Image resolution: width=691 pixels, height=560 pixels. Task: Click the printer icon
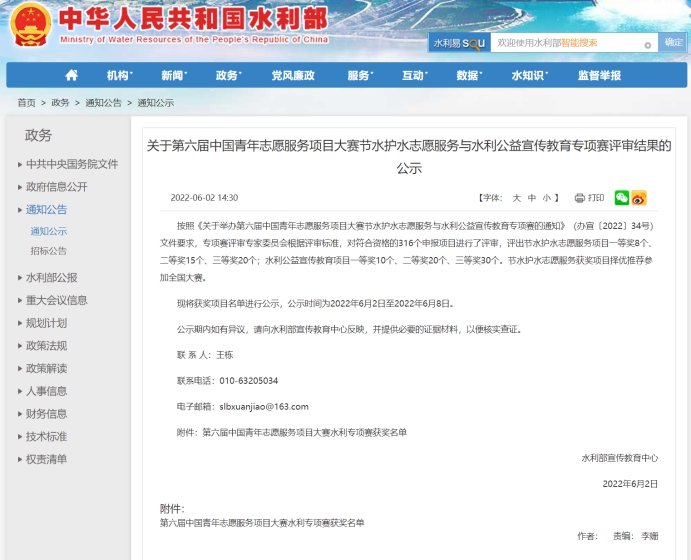[x=579, y=198]
